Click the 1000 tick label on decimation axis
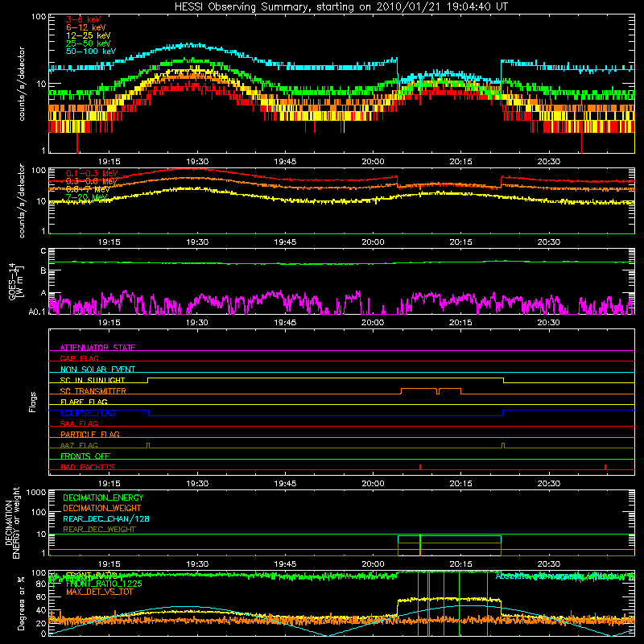Screen dimensions: 644x644 click(x=36, y=493)
